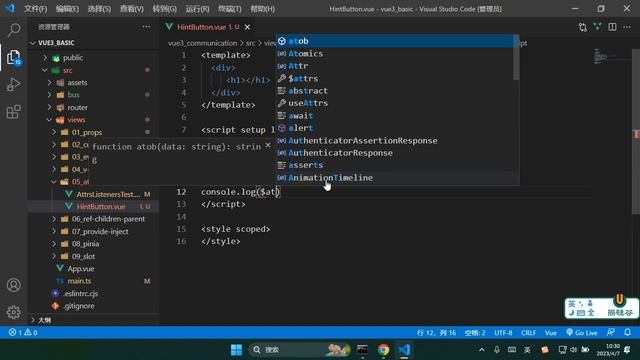Open App.vue file
Screen dimensions: 640x360
(x=93, y=269)
